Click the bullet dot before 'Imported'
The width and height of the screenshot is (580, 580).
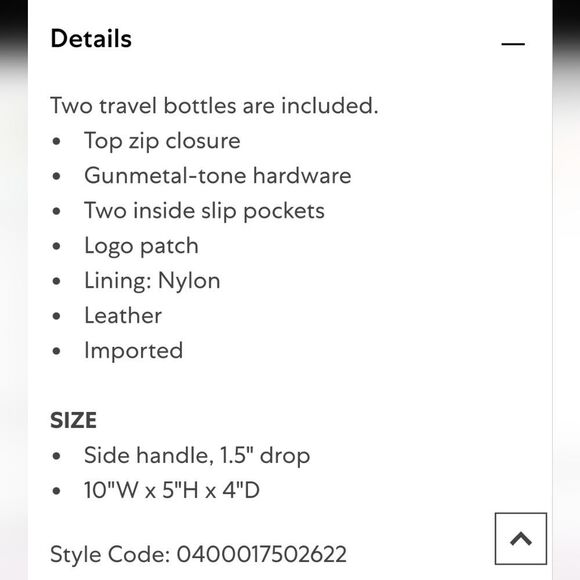tap(57, 351)
